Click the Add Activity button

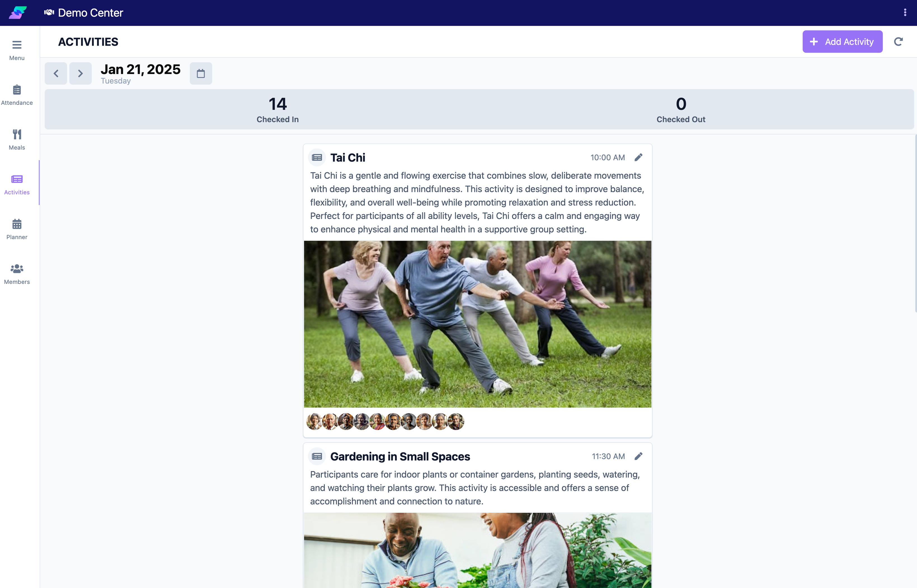point(843,42)
